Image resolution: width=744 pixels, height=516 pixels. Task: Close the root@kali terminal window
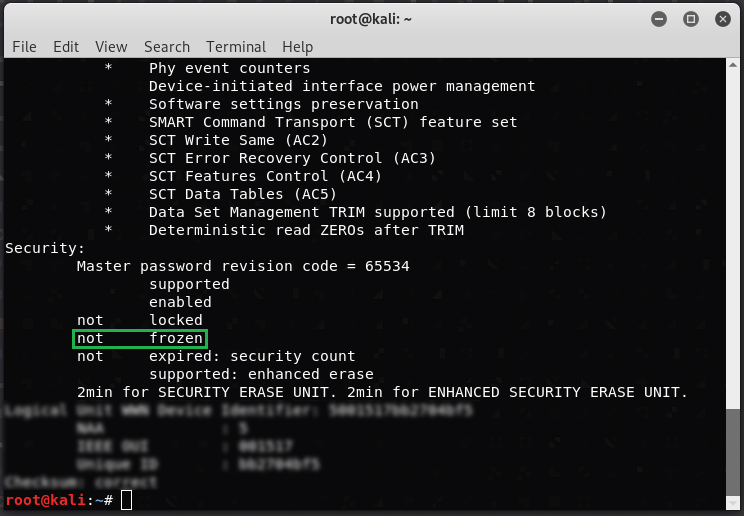[720, 19]
